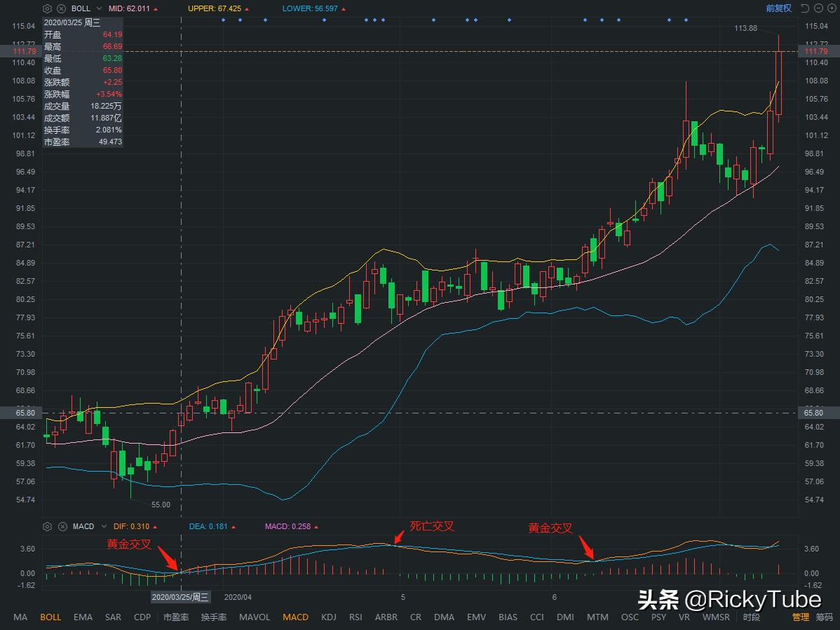840x630 pixels.
Task: Select the MTM indicator tab
Action: (x=597, y=617)
